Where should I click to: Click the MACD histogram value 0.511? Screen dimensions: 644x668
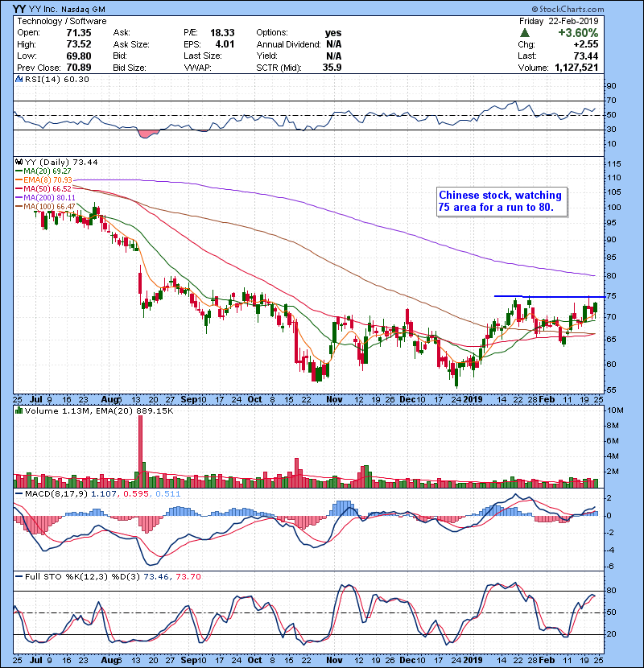click(x=168, y=494)
